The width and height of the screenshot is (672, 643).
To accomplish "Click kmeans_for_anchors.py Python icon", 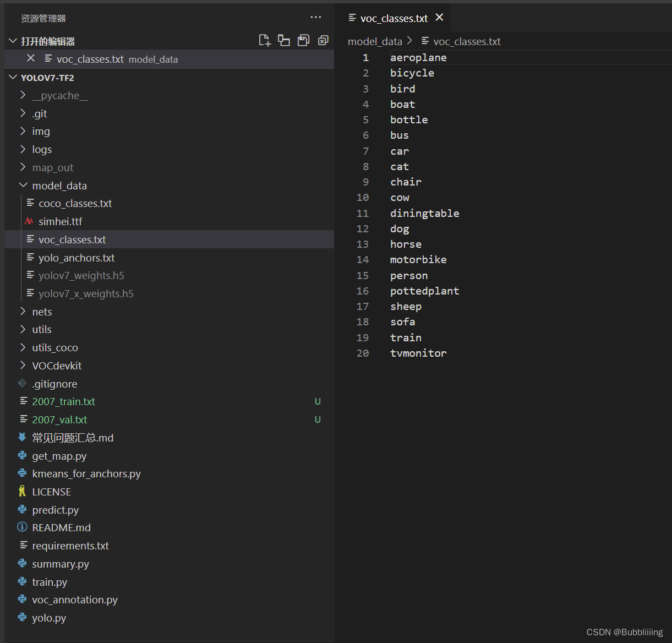I will [22, 473].
